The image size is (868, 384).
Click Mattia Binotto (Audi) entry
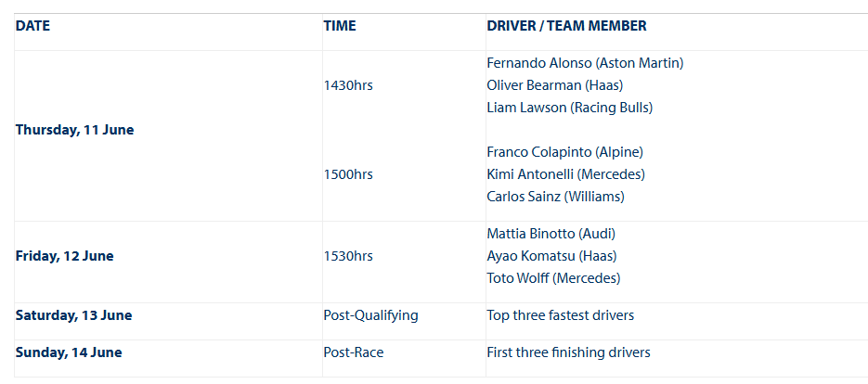click(551, 234)
